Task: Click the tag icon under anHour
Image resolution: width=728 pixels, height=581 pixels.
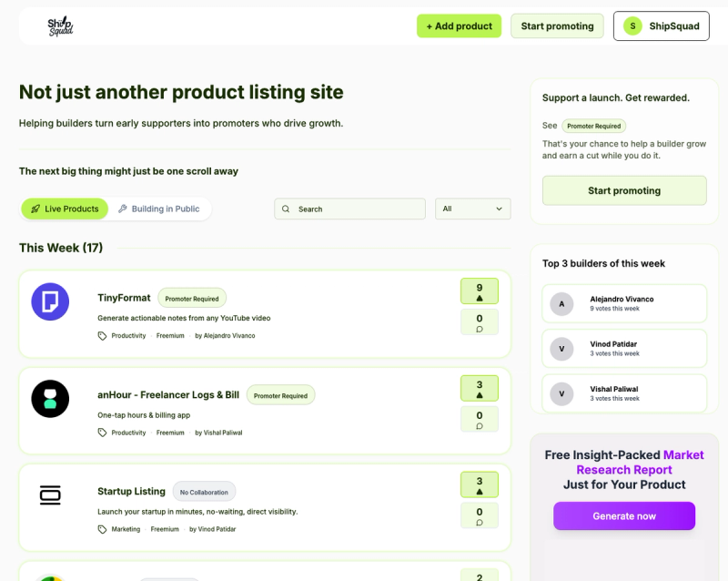Action: (102, 433)
